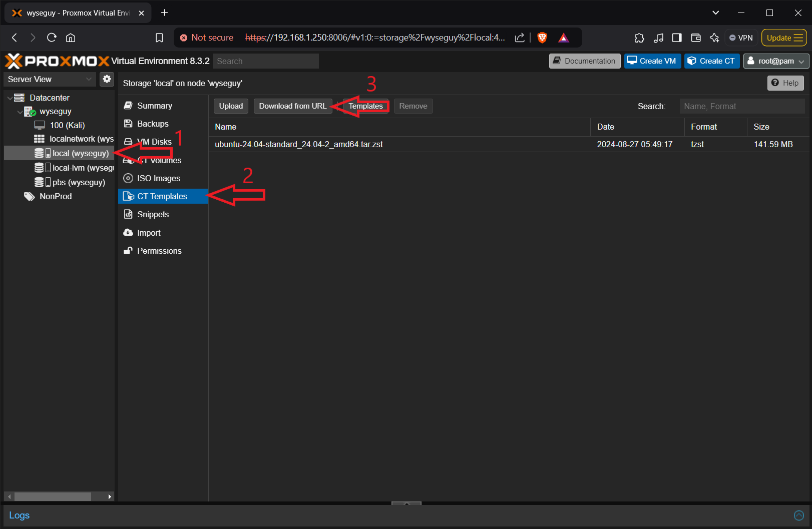812x529 pixels.
Task: Open the VM Disks storage tab
Action: point(163,142)
